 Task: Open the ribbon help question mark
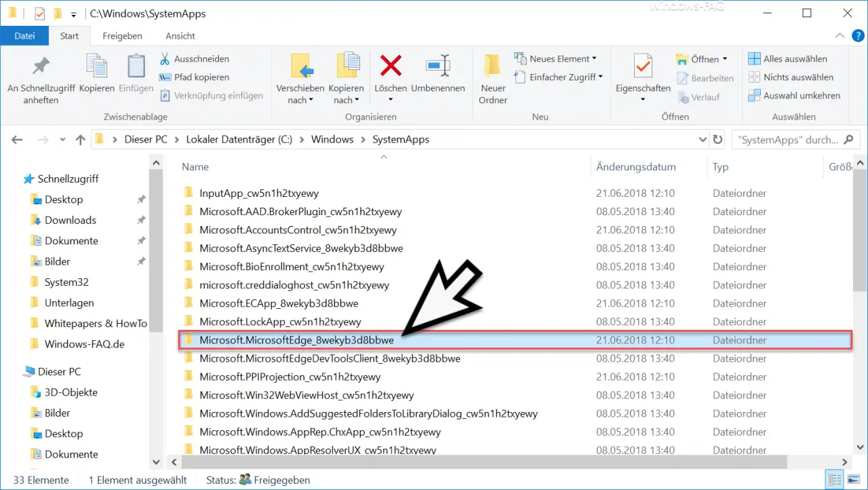[858, 36]
